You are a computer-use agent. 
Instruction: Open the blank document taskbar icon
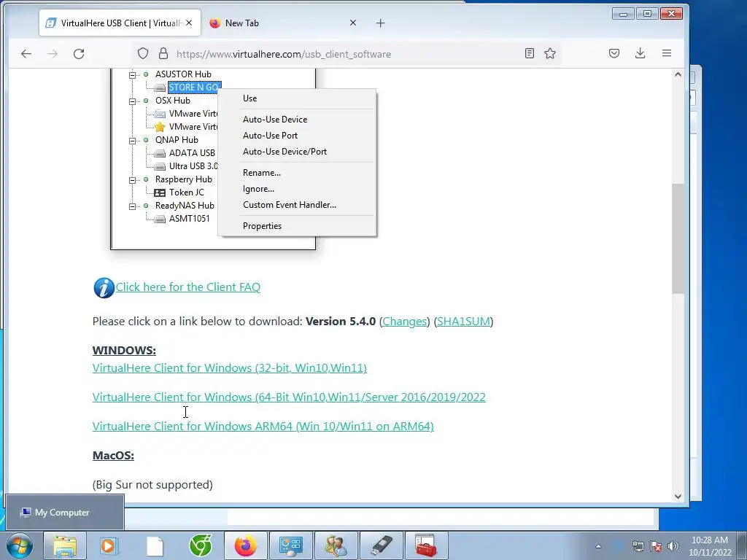[x=155, y=545]
